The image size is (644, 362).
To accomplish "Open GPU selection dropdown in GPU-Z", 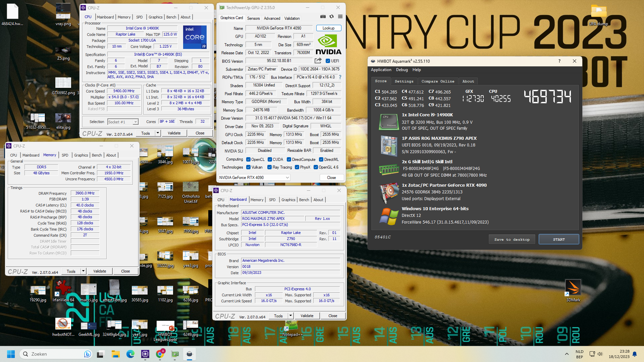I will point(254,178).
